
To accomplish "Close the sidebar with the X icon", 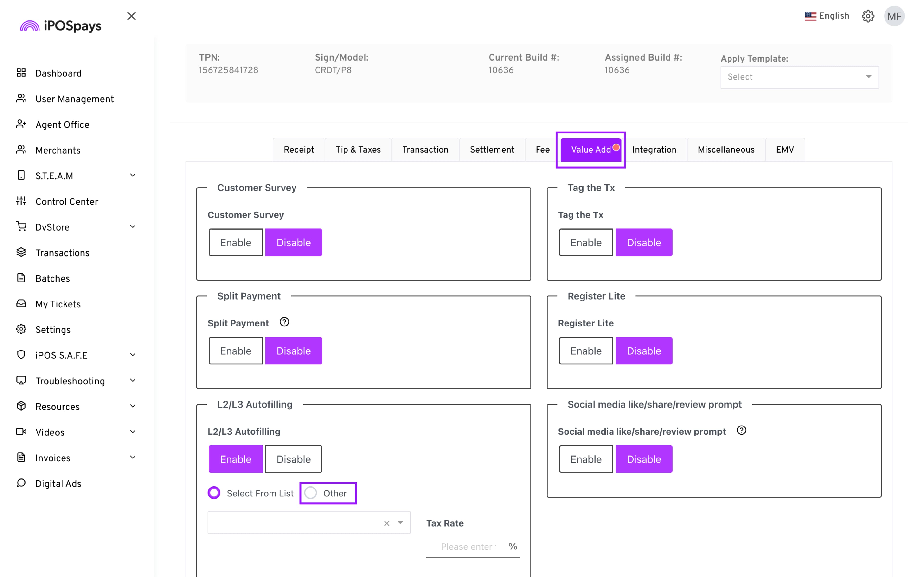I will (x=131, y=16).
